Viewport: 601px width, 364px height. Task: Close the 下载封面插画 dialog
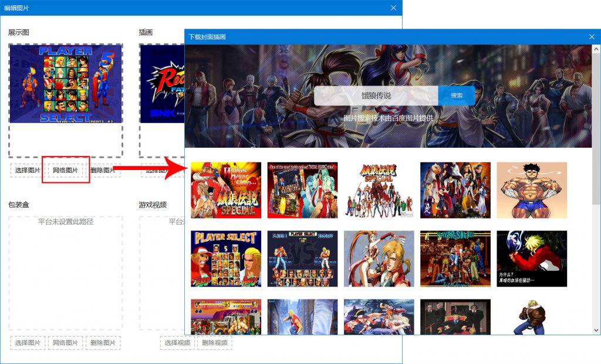point(592,37)
